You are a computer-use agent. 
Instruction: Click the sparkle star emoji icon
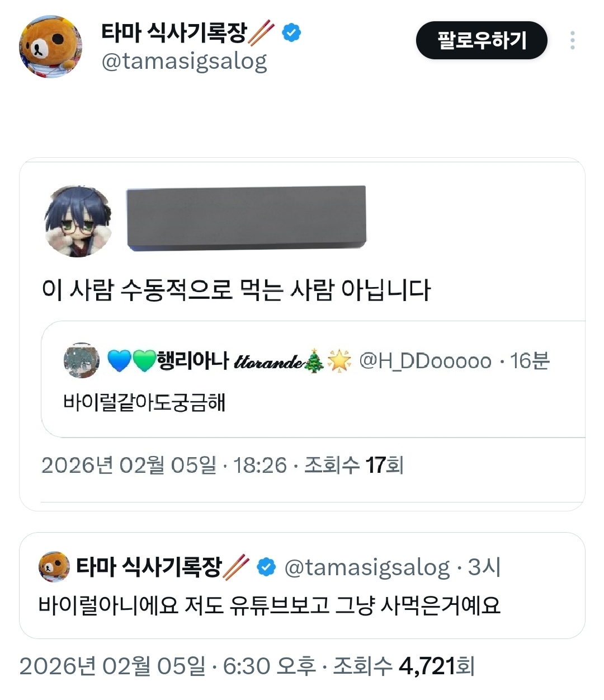[339, 361]
